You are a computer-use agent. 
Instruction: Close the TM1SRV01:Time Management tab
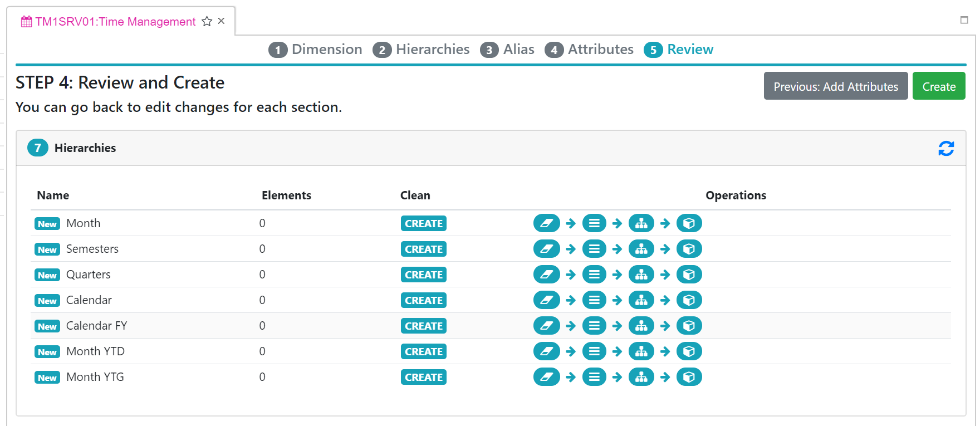coord(221,21)
